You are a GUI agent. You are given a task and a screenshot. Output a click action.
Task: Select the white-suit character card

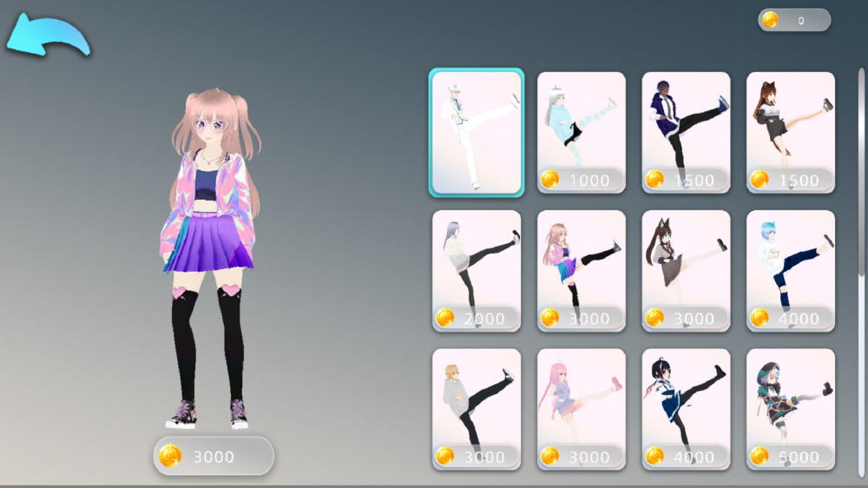coord(477,132)
